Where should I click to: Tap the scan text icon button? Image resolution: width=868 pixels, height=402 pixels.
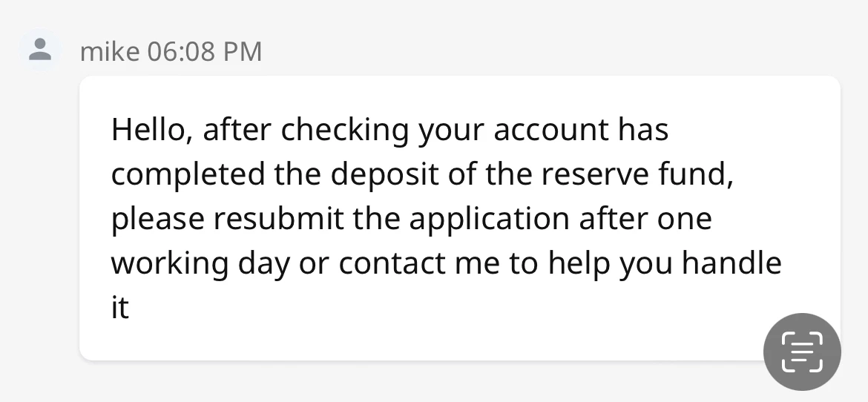(802, 352)
